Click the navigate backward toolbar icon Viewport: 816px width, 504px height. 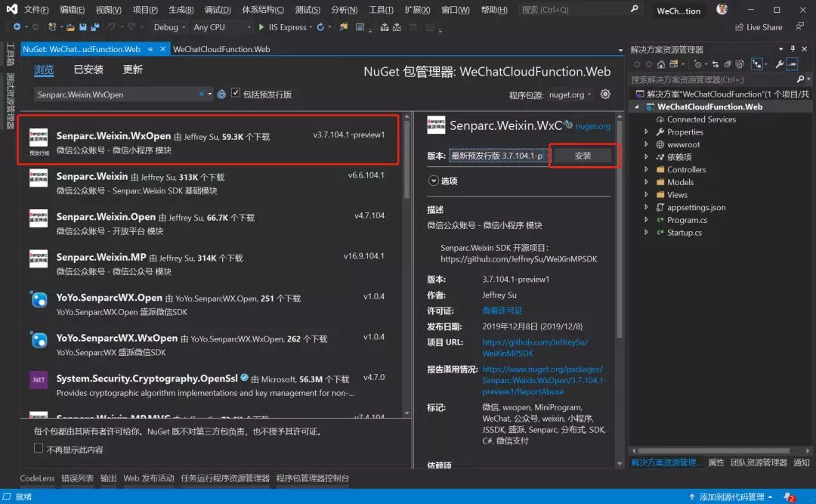[x=17, y=27]
